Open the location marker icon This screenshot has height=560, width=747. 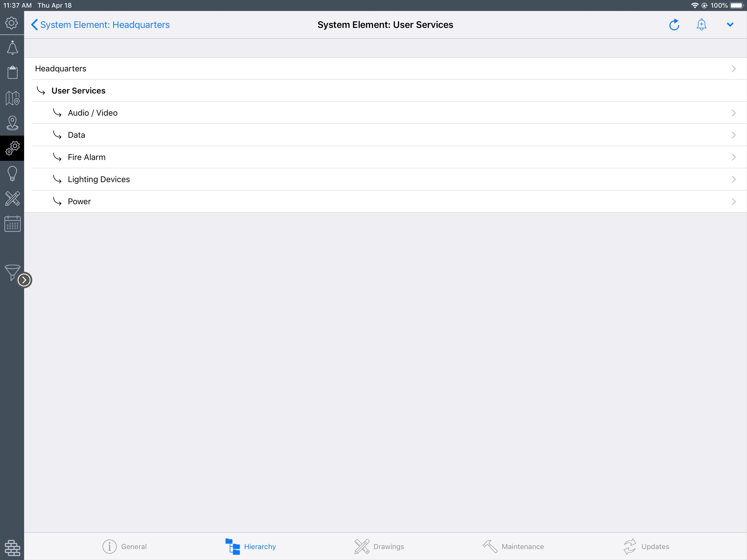coord(13,123)
